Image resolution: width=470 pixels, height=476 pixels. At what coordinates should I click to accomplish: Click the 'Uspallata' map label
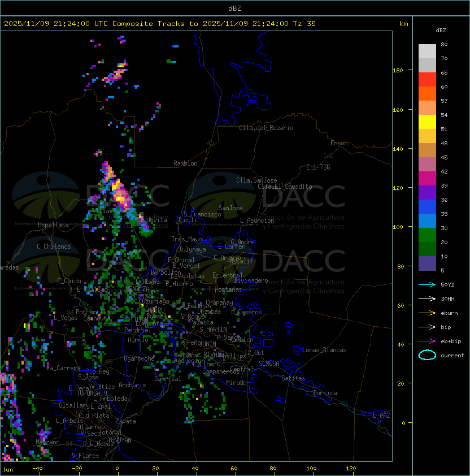[53, 225]
